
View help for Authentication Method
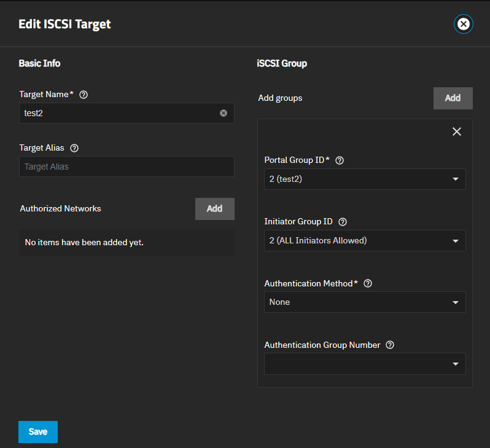(368, 283)
